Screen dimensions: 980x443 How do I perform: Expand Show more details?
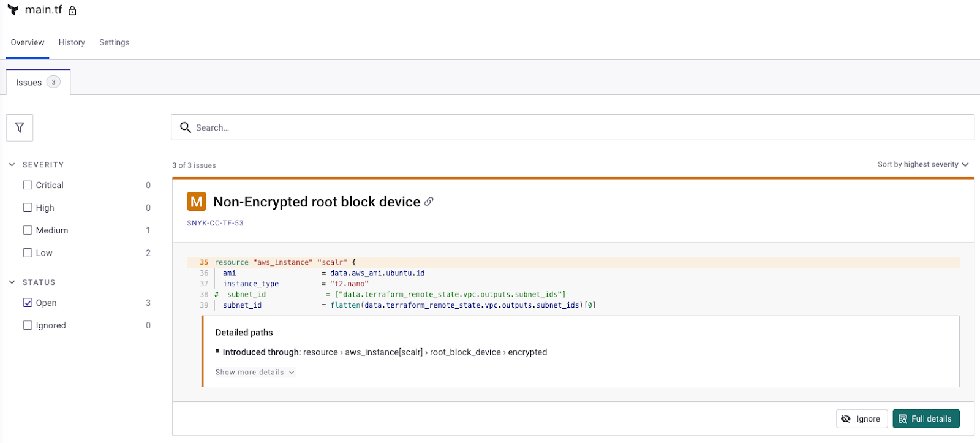point(255,372)
